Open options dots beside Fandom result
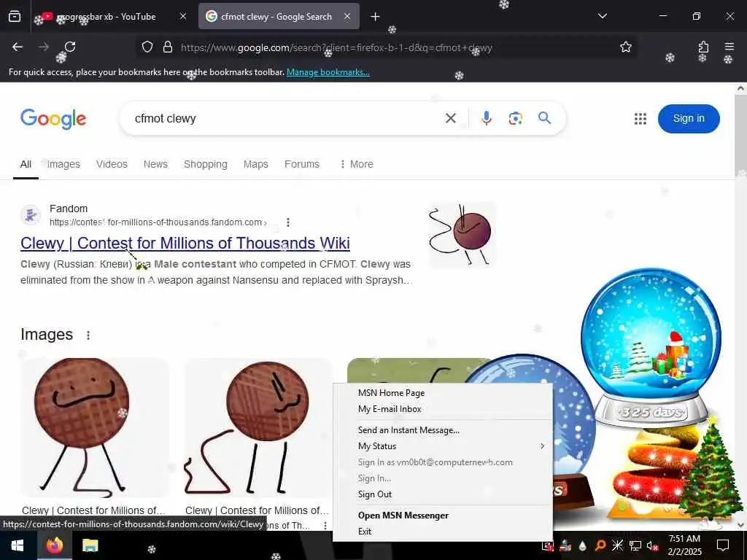The image size is (747, 560). pyautogui.click(x=287, y=222)
